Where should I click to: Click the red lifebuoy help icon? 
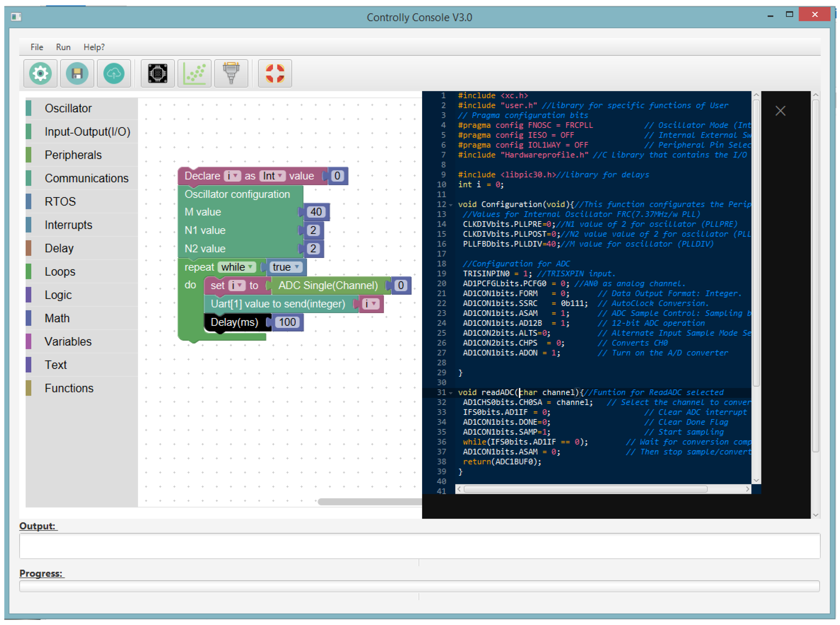tap(275, 74)
